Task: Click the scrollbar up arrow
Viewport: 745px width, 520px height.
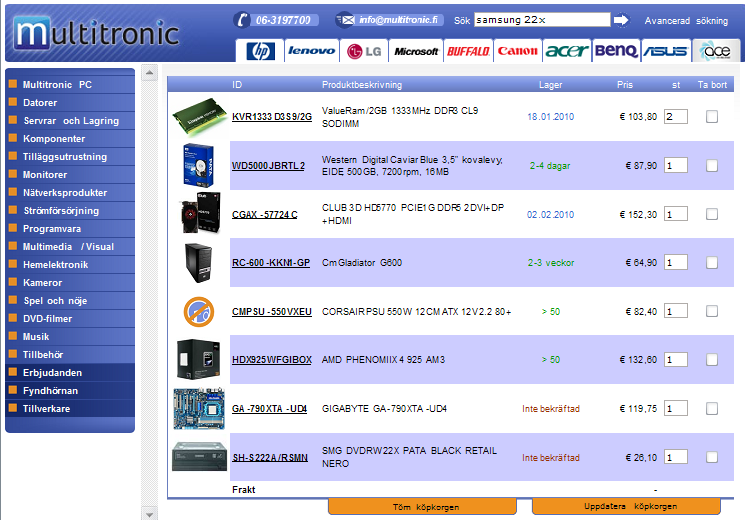Action: coord(149,73)
